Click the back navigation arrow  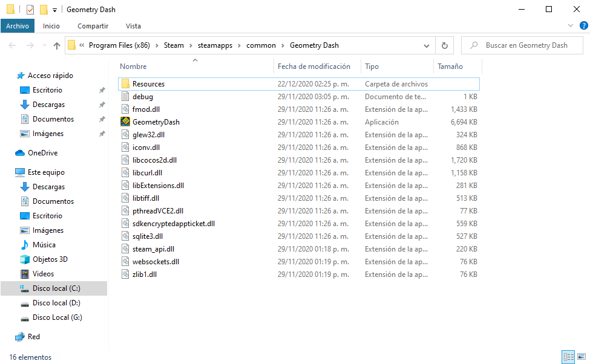[13, 45]
